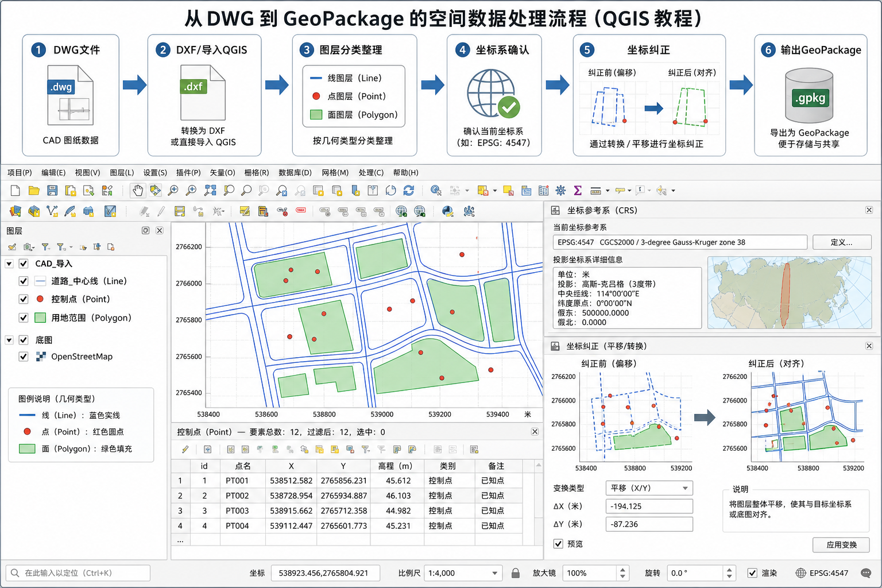
Task: Click the ΔY (米) input field
Action: (649, 524)
